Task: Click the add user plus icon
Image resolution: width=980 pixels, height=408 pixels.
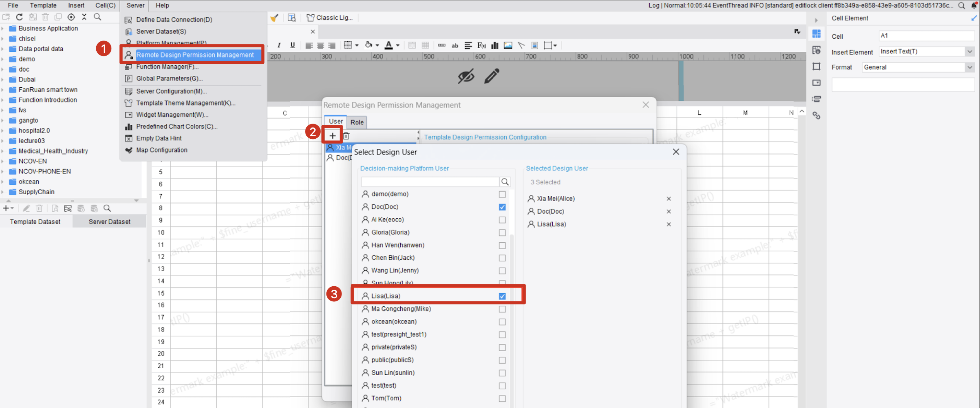Action: tap(332, 136)
